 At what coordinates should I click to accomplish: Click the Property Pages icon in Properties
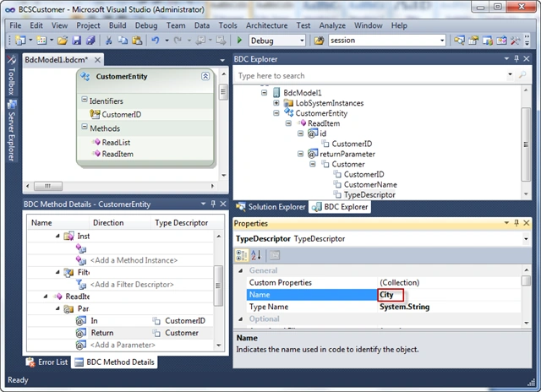pyautogui.click(x=275, y=255)
